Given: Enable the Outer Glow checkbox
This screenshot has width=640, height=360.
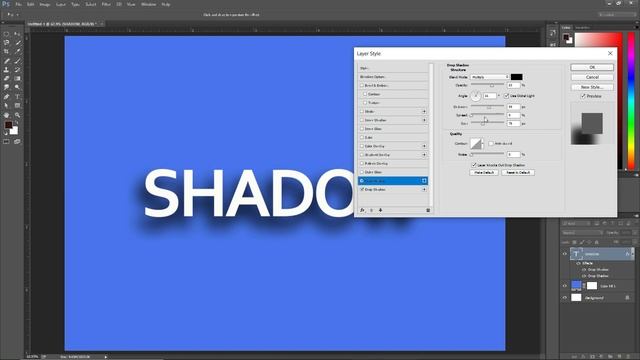Looking at the screenshot, I should 362,172.
